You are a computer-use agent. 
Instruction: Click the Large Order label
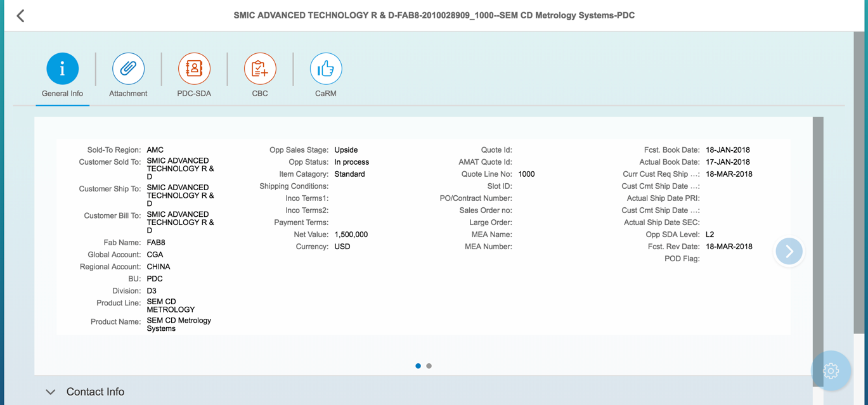(x=491, y=222)
